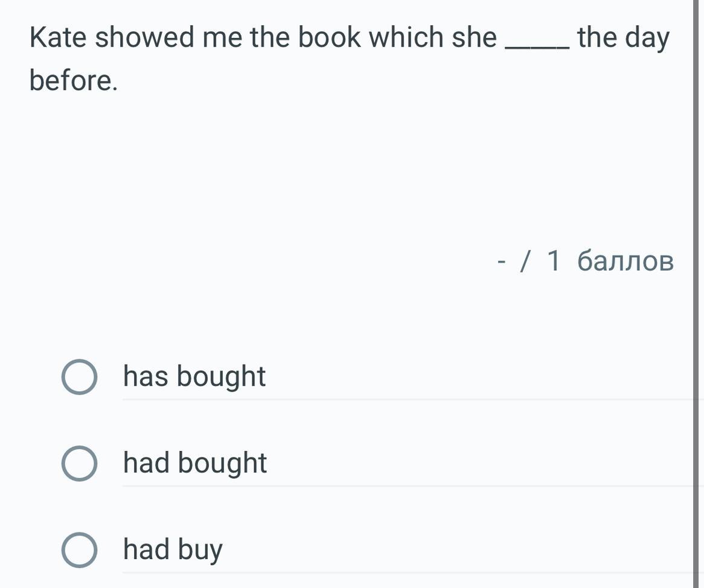Screen dimensions: 704x588
Task: Click the "had bought" answer text
Action: [x=195, y=463]
